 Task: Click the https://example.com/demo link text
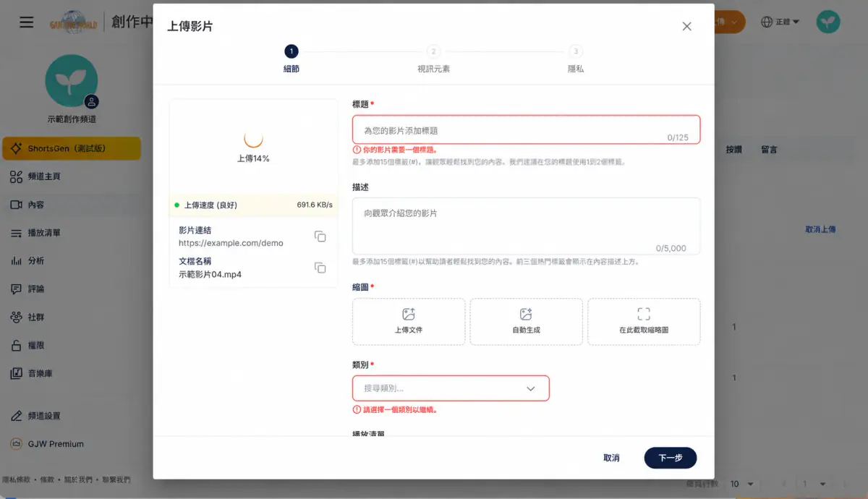[x=231, y=243]
